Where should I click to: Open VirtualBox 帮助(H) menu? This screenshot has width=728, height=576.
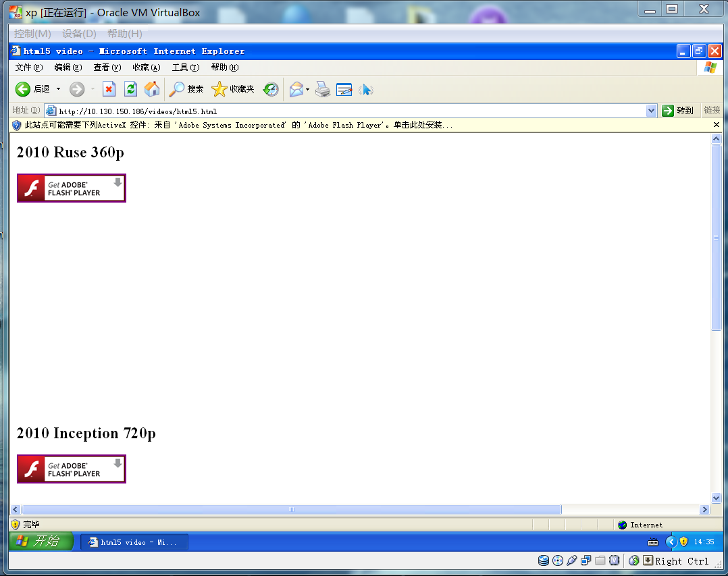pos(124,33)
